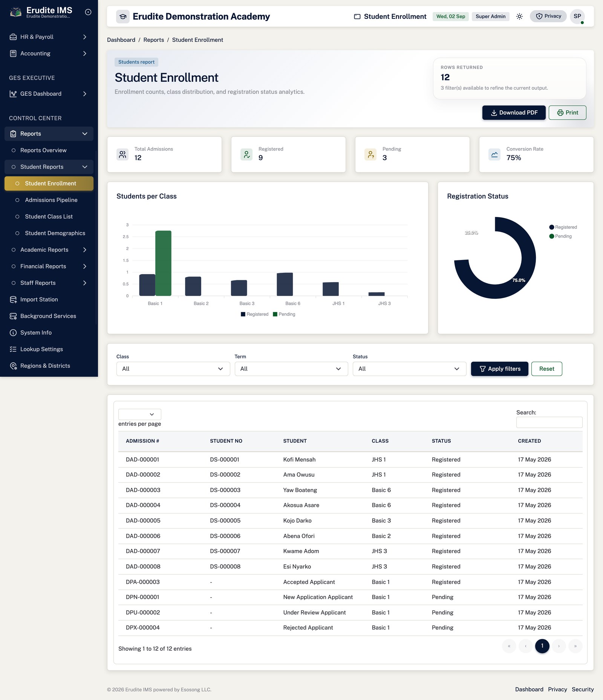Toggle the Registered legend in bar chart

pyautogui.click(x=255, y=314)
